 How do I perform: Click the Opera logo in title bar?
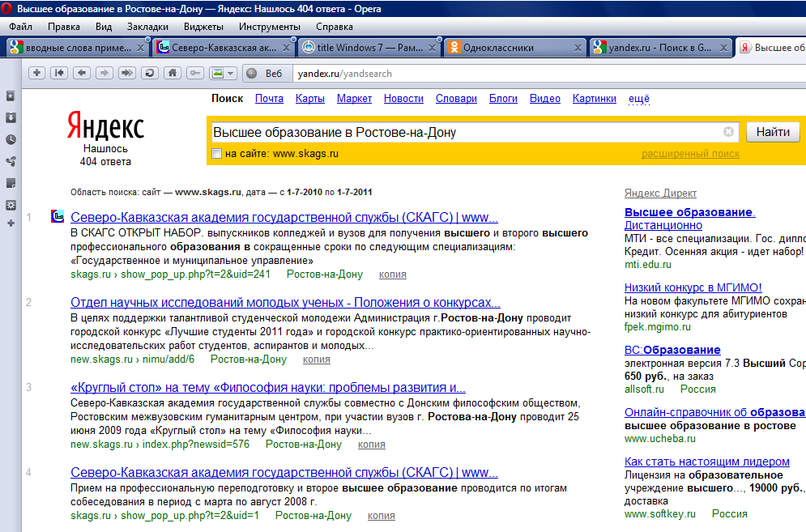(x=6, y=9)
